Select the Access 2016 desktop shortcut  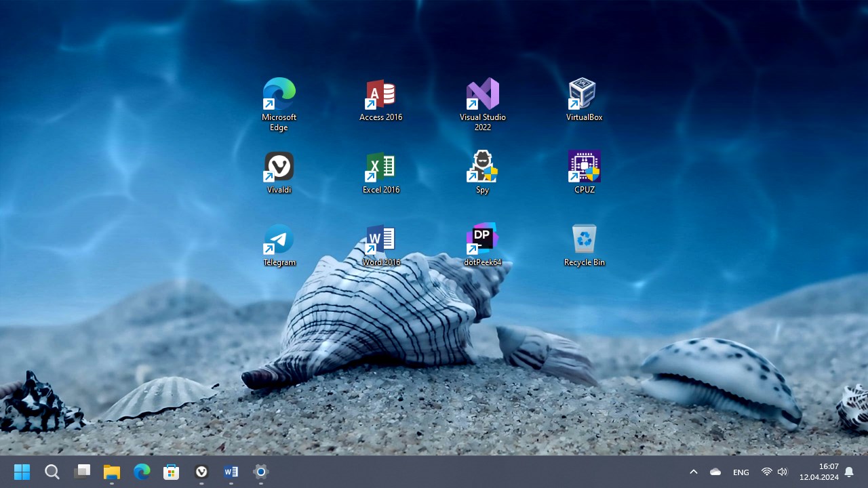380,100
